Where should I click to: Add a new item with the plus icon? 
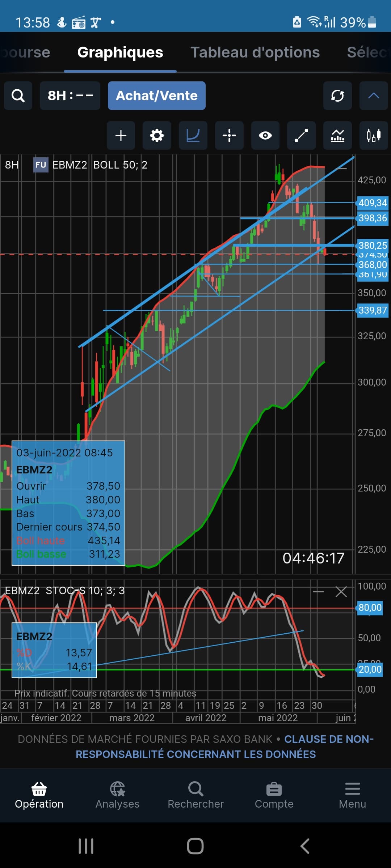pos(121,136)
